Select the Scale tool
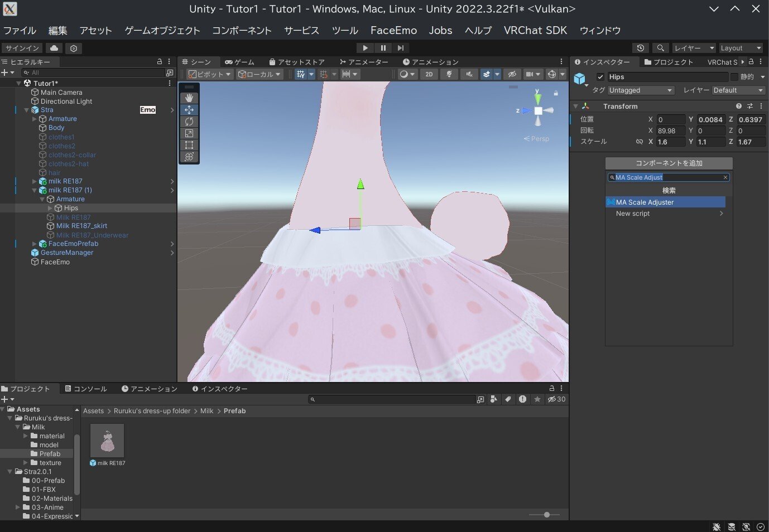769x532 pixels. pyautogui.click(x=189, y=133)
